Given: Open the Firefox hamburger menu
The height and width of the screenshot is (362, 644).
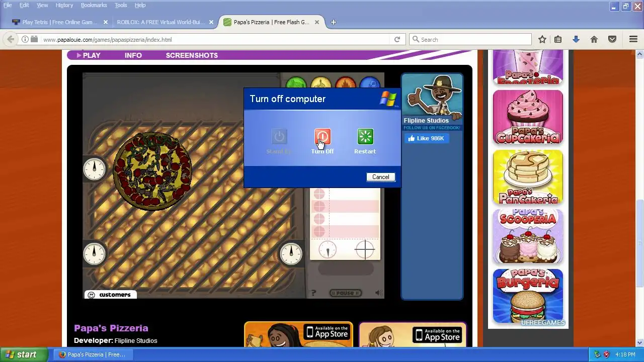Looking at the screenshot, I should click(633, 39).
